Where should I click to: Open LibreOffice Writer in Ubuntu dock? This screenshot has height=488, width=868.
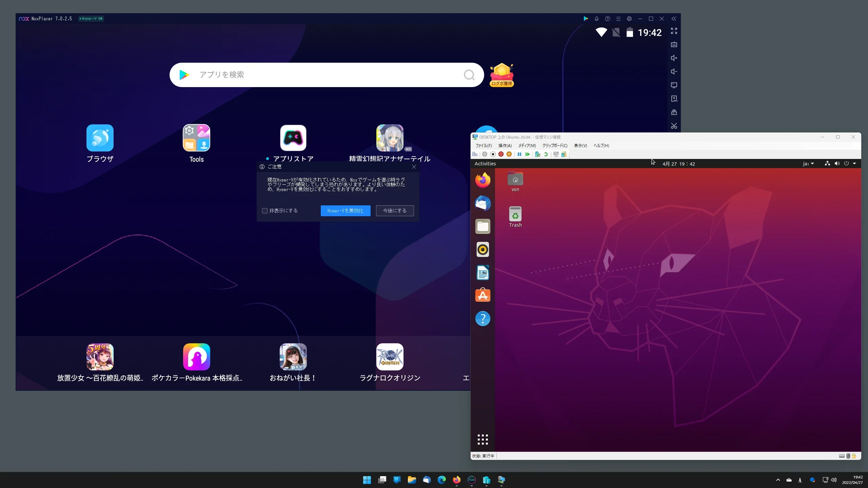tap(483, 272)
